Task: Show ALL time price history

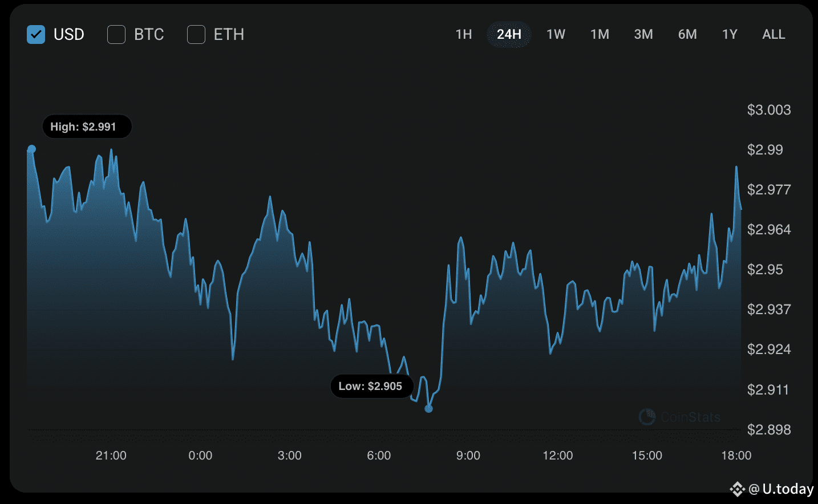Action: click(x=774, y=35)
